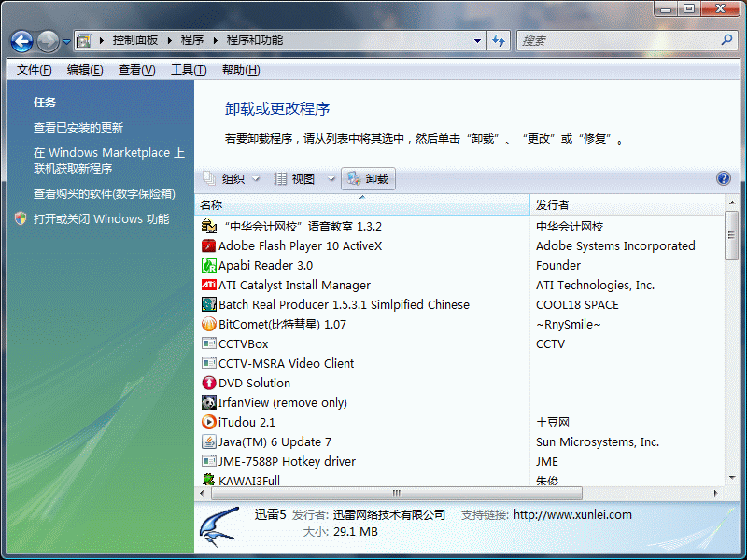Sort by the 发行者 column header
This screenshot has width=747, height=560.
[x=627, y=204]
